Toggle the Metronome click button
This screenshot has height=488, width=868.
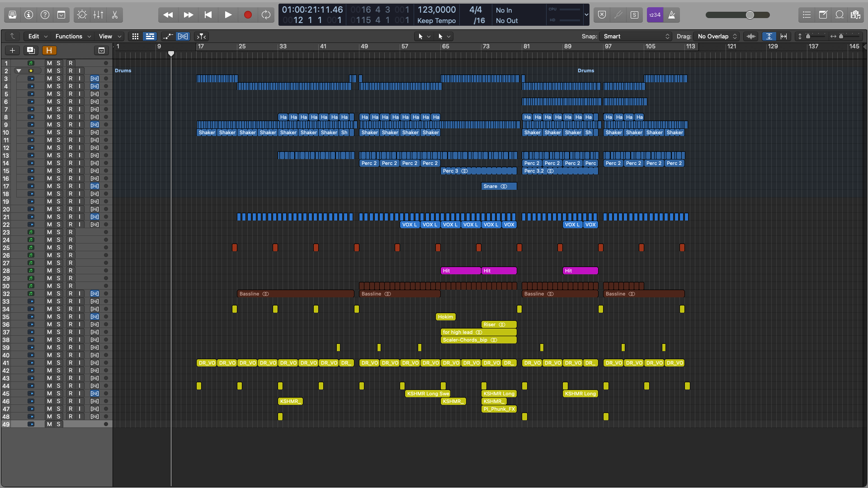click(x=672, y=15)
